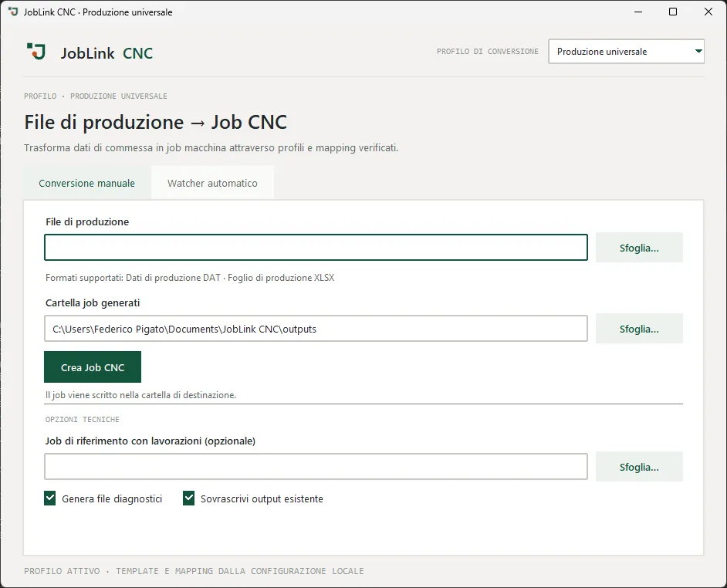The image size is (727, 588).
Task: Switch to the Watcher automatico tab
Action: pos(212,183)
